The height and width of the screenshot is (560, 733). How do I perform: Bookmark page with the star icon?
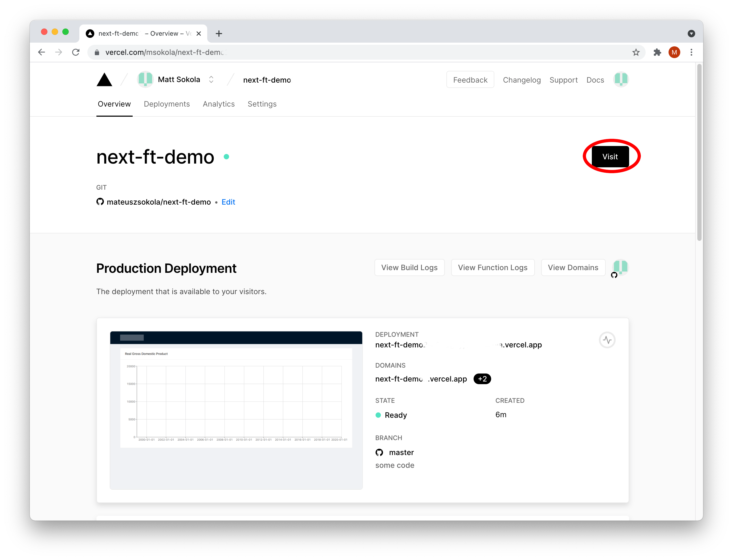(636, 52)
